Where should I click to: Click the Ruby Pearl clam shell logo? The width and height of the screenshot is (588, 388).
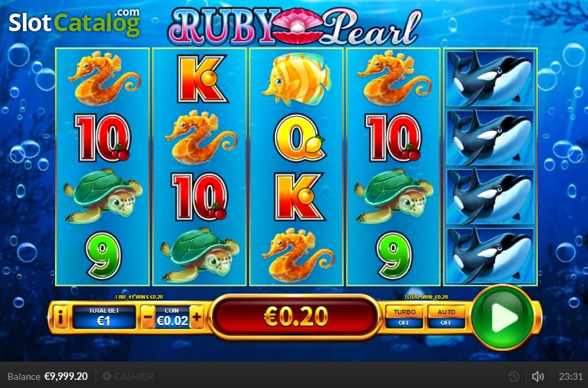[297, 26]
